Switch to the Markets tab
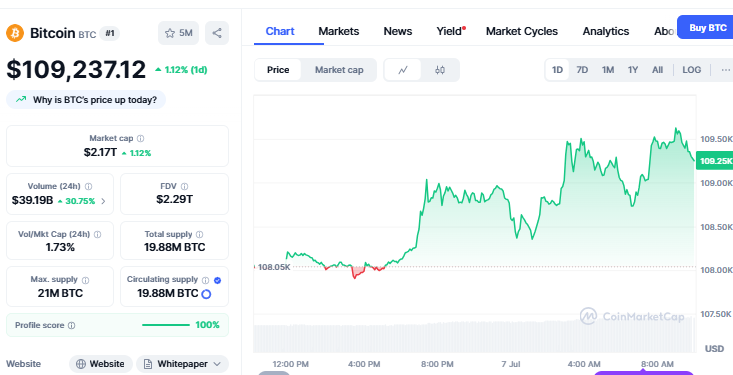 tap(339, 31)
